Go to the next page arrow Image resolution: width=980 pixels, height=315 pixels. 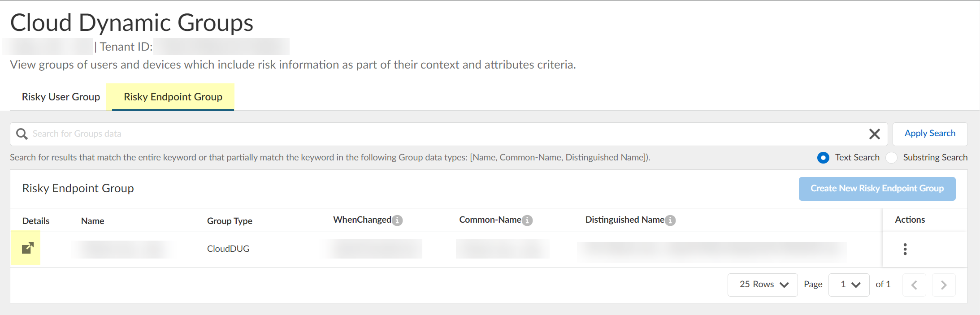pyautogui.click(x=944, y=285)
